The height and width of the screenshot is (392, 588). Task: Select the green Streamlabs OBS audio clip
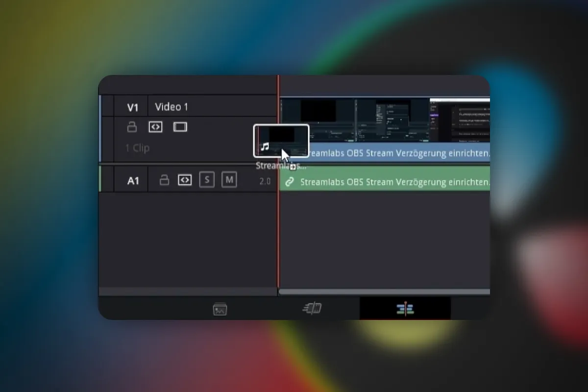click(385, 178)
